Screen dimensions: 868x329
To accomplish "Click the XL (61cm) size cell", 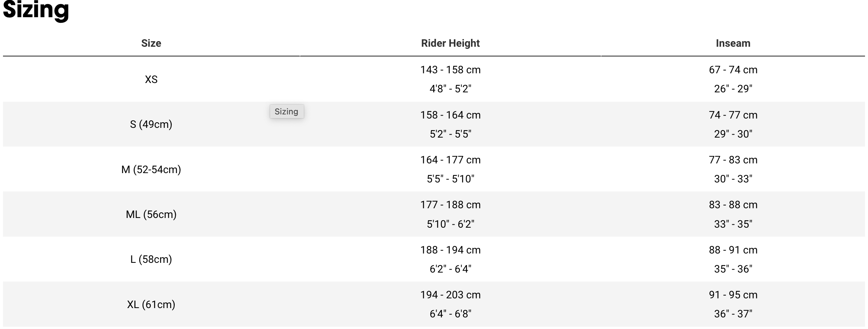I will [151, 304].
